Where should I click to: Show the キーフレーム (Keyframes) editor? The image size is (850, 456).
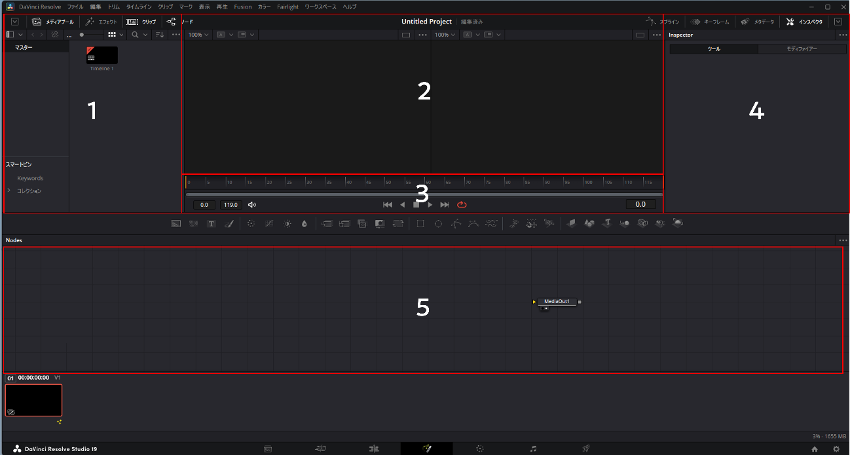pos(710,21)
